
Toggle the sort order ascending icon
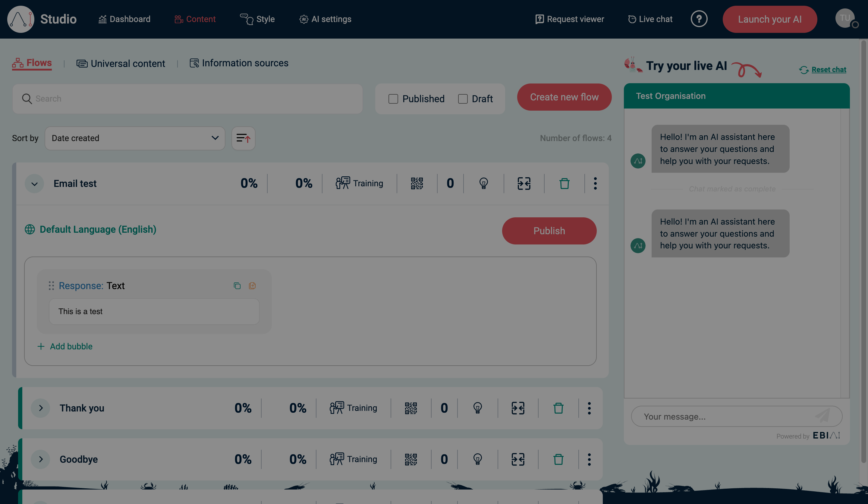(x=244, y=138)
